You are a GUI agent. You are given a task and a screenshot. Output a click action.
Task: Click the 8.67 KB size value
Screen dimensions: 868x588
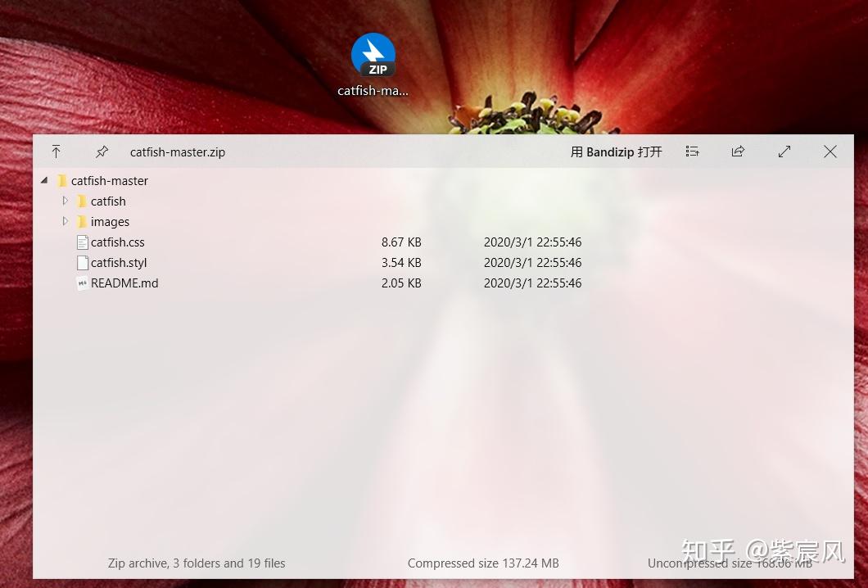[401, 242]
